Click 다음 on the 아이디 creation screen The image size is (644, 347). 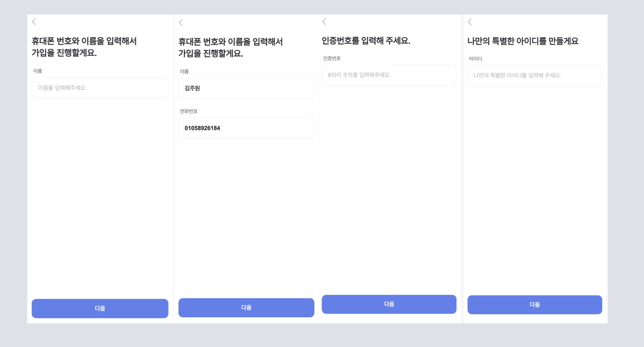click(534, 305)
